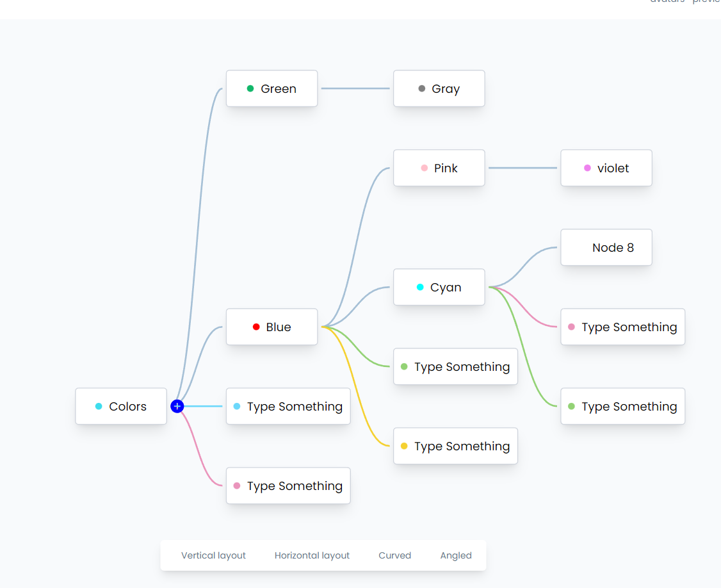Choose Angled connector style
This screenshot has width=721, height=588.
tap(456, 555)
